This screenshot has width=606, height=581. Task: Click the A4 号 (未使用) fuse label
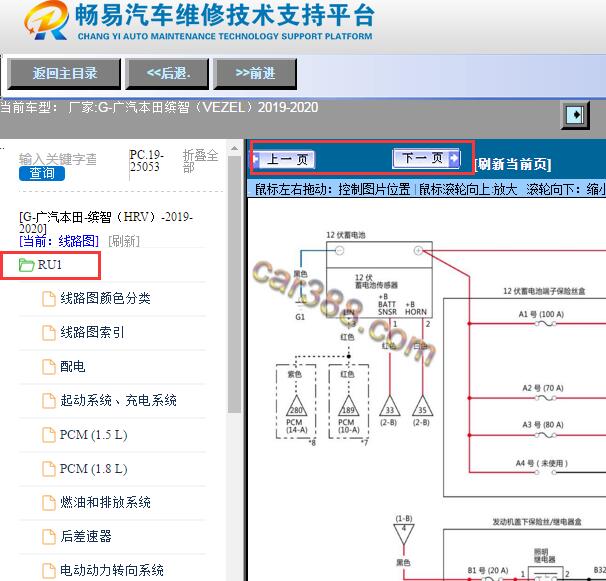click(541, 463)
